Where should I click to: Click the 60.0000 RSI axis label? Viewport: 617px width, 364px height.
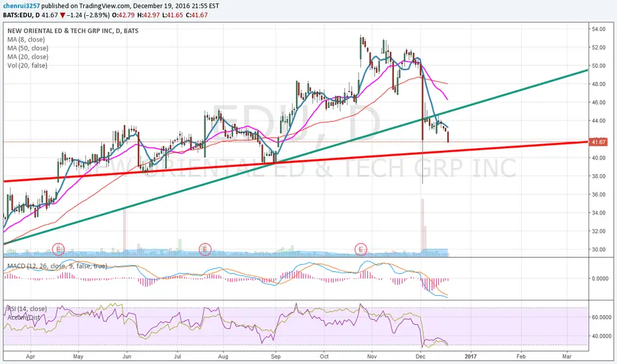[x=601, y=317]
